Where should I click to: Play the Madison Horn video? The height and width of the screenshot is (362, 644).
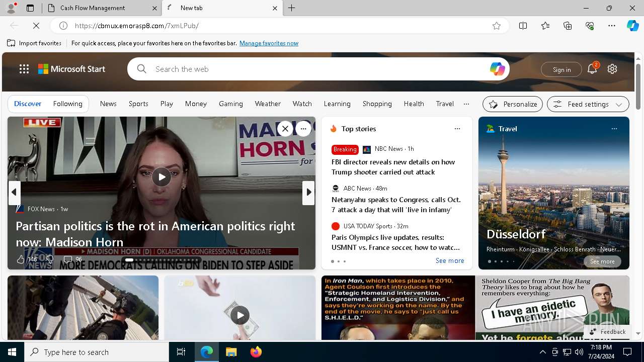coord(162,177)
